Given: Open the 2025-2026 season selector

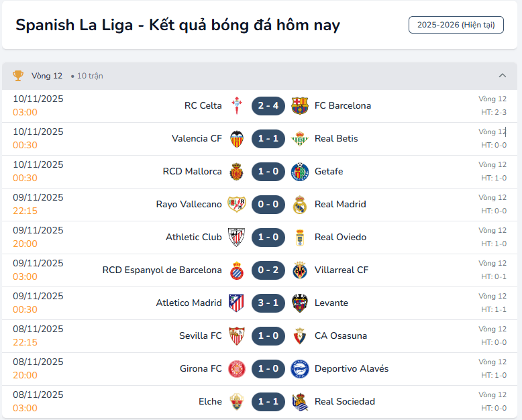Looking at the screenshot, I should [456, 25].
